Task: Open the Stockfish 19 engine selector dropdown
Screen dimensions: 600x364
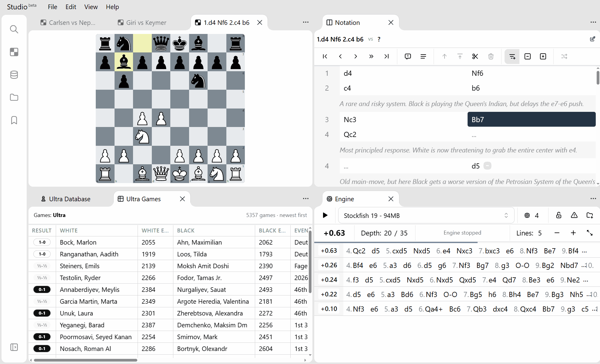Action: click(x=426, y=215)
